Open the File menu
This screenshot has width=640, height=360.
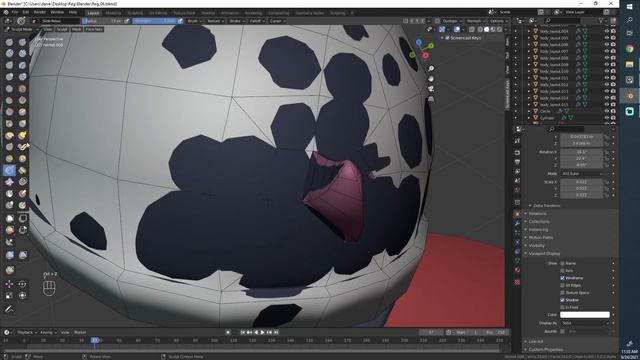[15, 12]
